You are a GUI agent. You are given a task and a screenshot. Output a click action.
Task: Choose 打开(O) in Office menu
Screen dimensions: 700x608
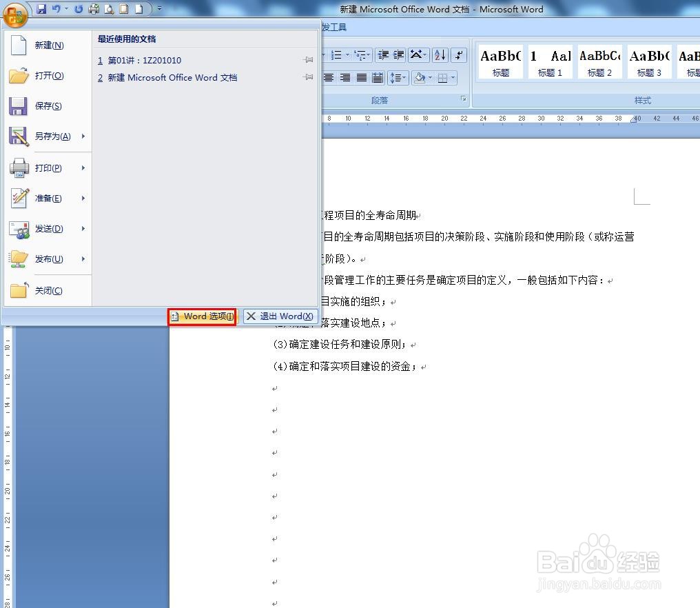tap(48, 76)
